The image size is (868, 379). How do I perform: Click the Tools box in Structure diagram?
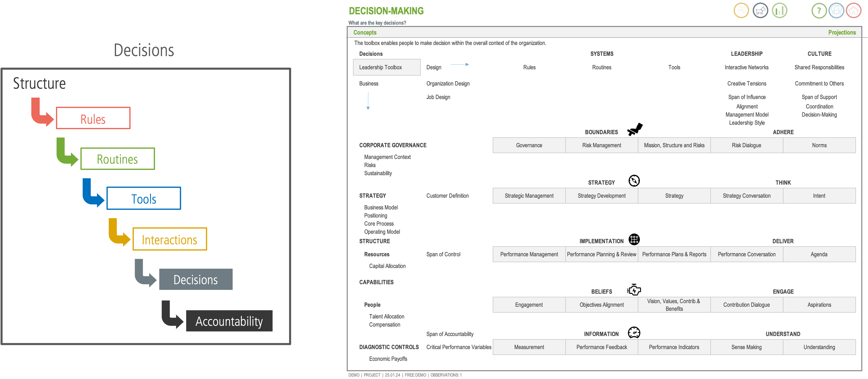[x=144, y=198]
